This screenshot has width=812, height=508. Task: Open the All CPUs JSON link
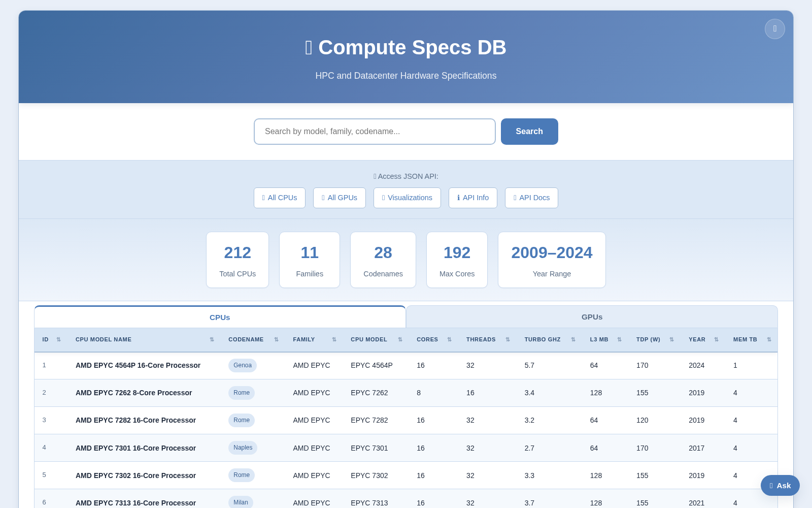tap(280, 198)
